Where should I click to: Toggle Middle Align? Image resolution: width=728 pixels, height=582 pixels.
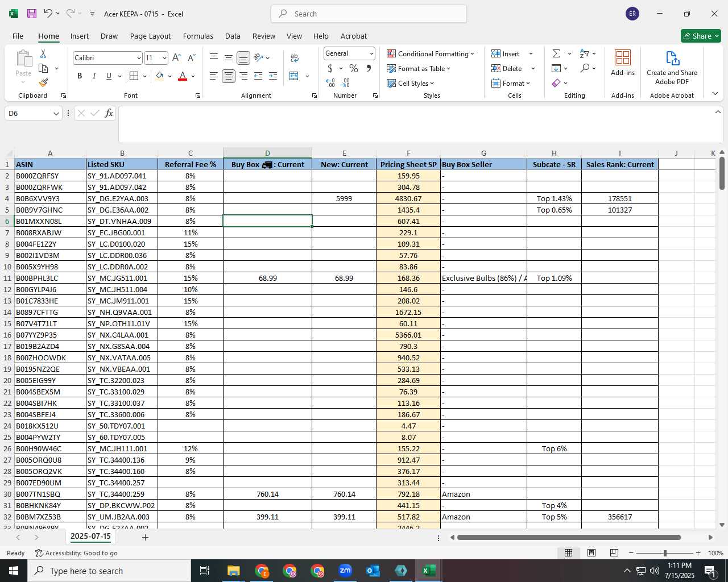point(229,57)
